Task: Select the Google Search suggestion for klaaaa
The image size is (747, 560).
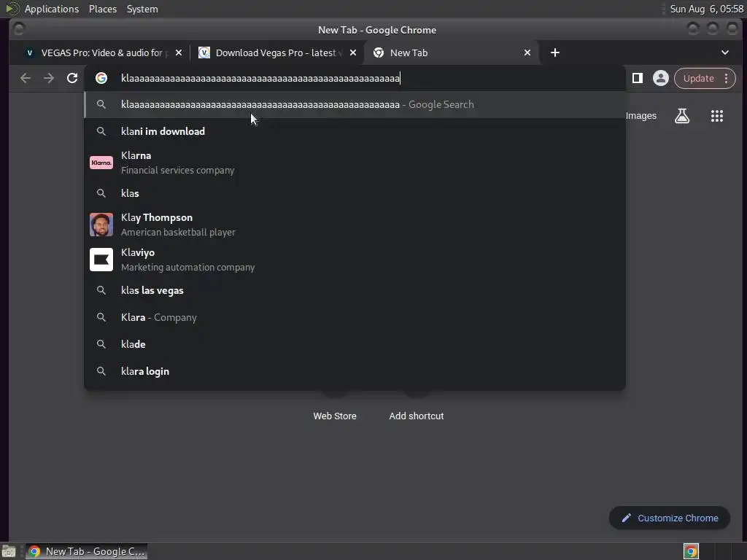Action: (x=355, y=105)
